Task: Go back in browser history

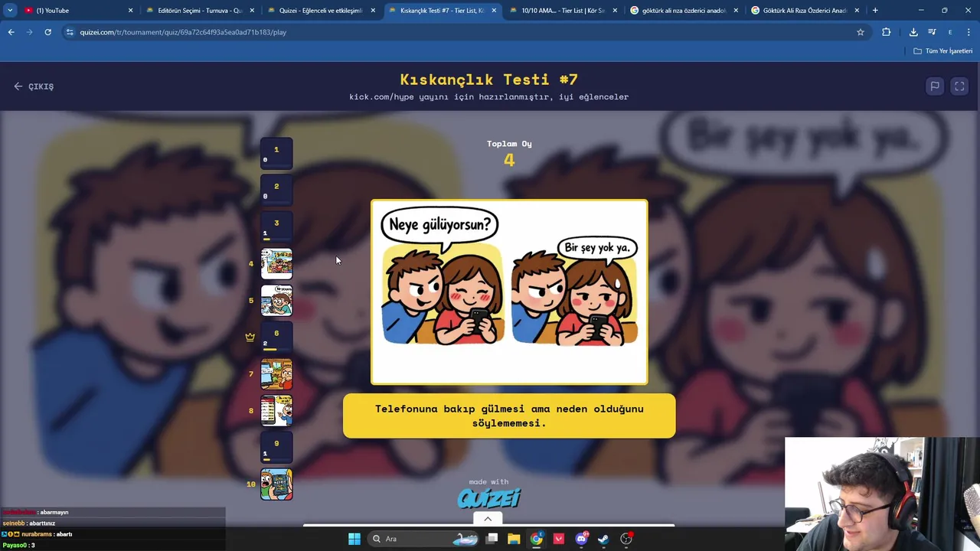Action: 11,32
